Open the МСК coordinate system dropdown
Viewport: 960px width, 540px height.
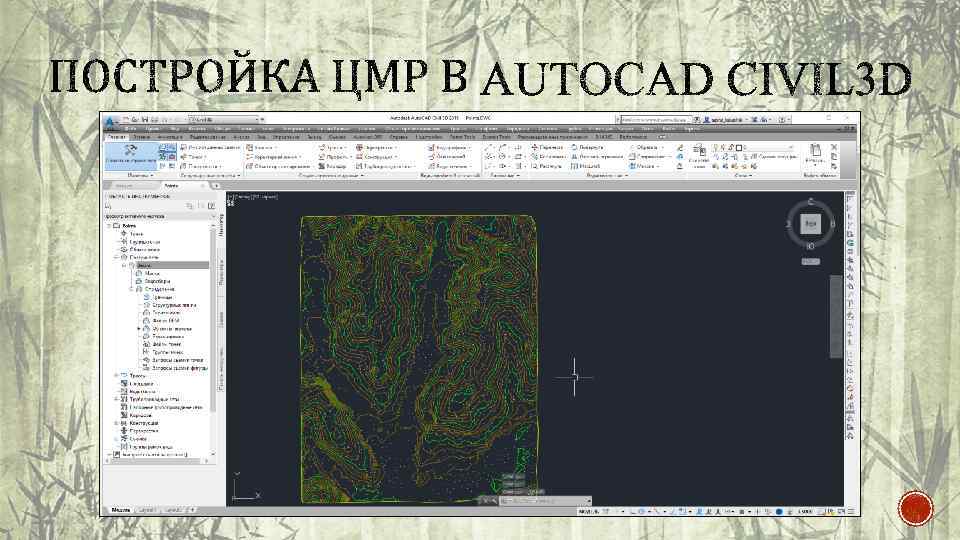coord(811,261)
